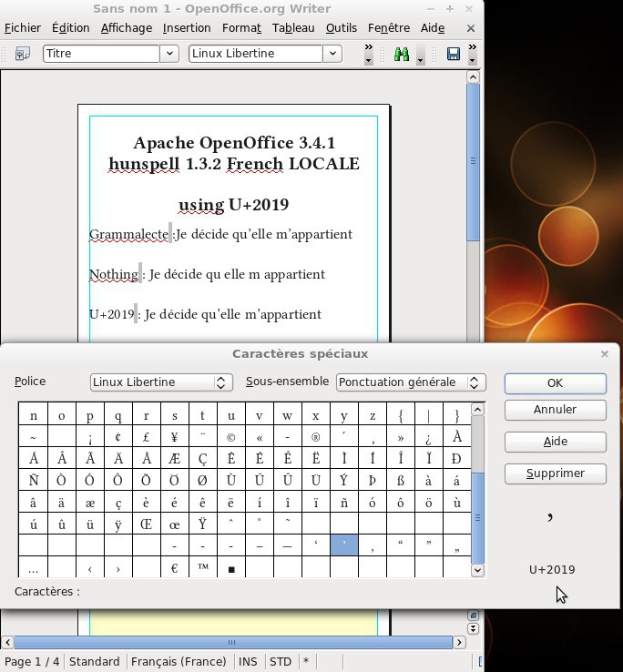Toggle the STD selection mode indicator
The width and height of the screenshot is (623, 672).
pos(281,662)
